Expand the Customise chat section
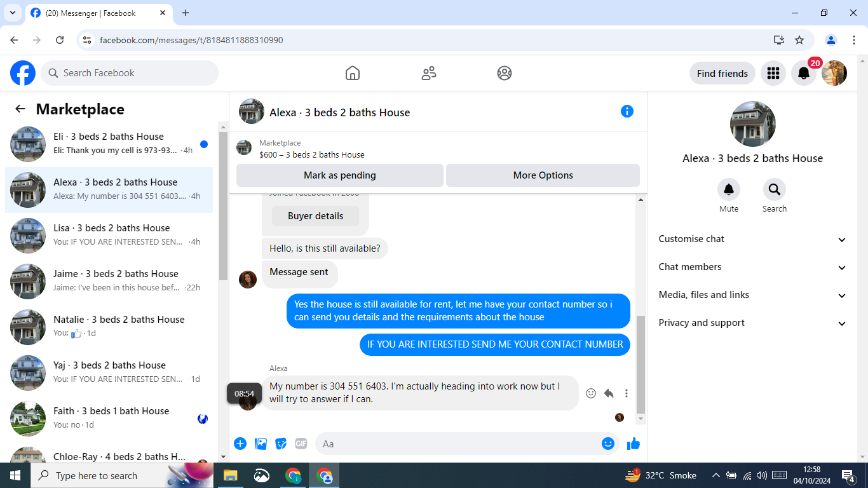The width and height of the screenshot is (868, 488). [x=752, y=239]
